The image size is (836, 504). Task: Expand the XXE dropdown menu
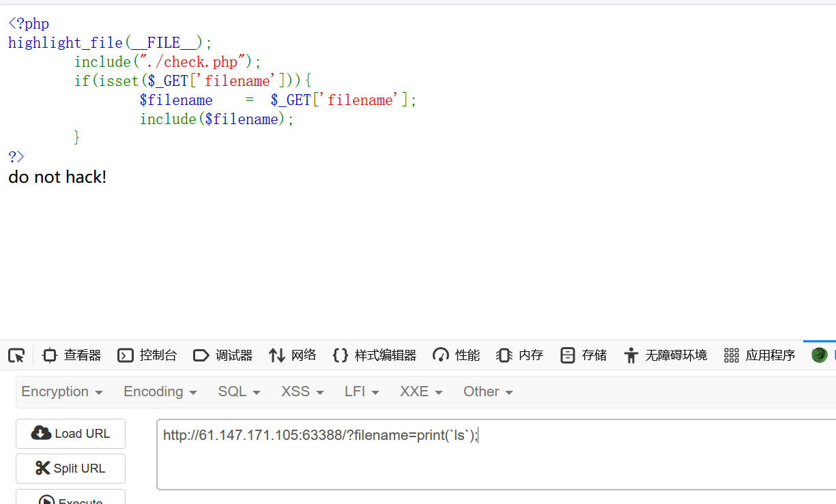coord(421,392)
